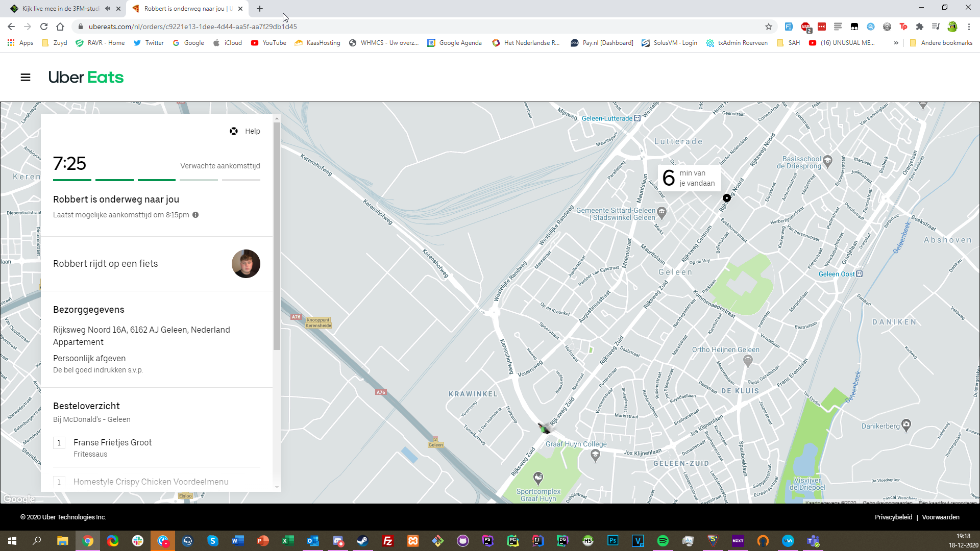Click the order panel scrollbar
The width and height of the screenshot is (980, 551).
point(277,235)
